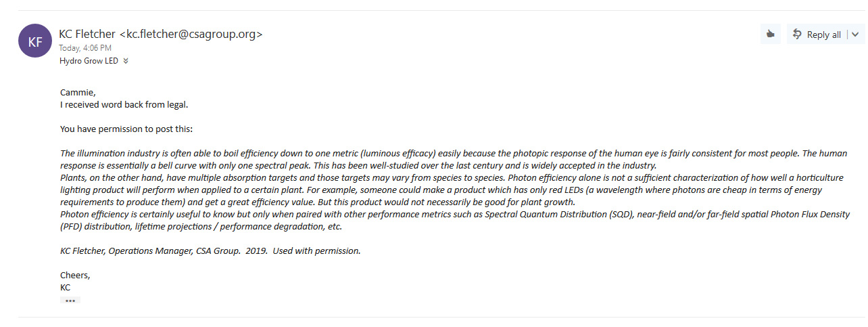This screenshot has width=868, height=327.
Task: Click the Today, 4:06 PM timestamp
Action: tap(85, 48)
